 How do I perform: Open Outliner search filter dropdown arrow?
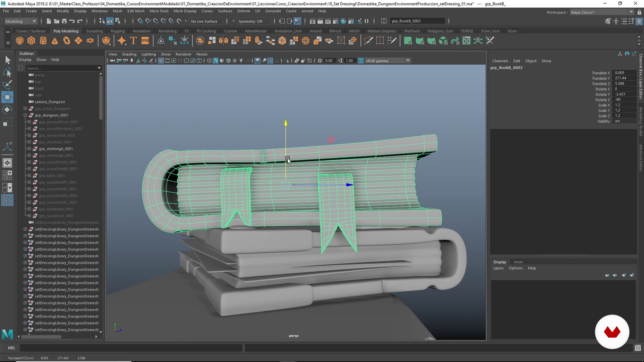(x=99, y=68)
